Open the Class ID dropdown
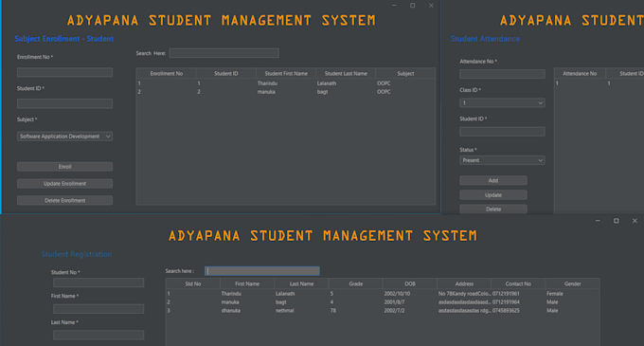The height and width of the screenshot is (346, 644). [502, 102]
